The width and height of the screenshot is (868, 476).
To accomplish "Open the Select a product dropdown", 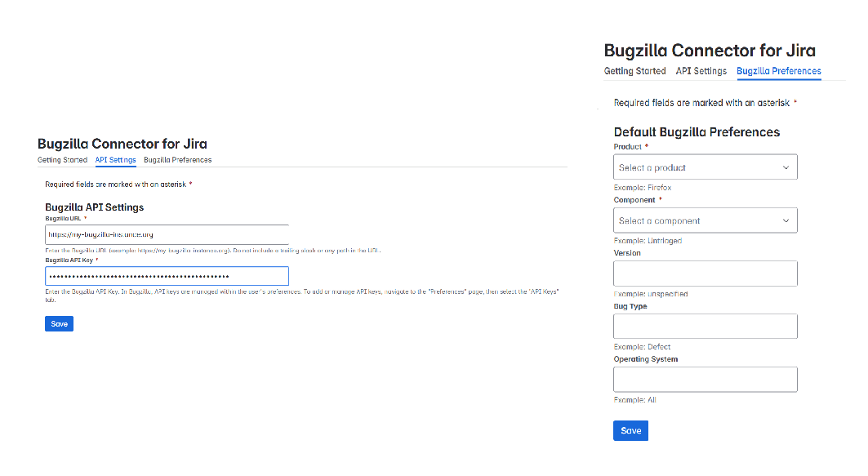I will point(706,167).
